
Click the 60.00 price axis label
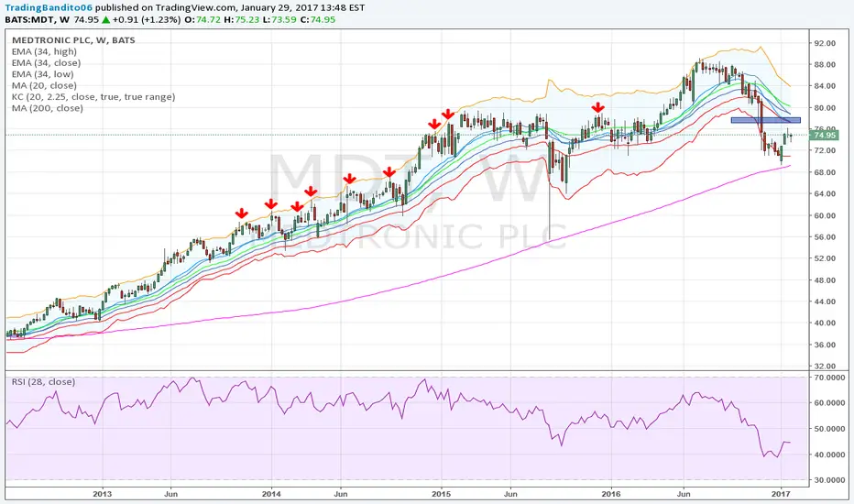click(825, 215)
